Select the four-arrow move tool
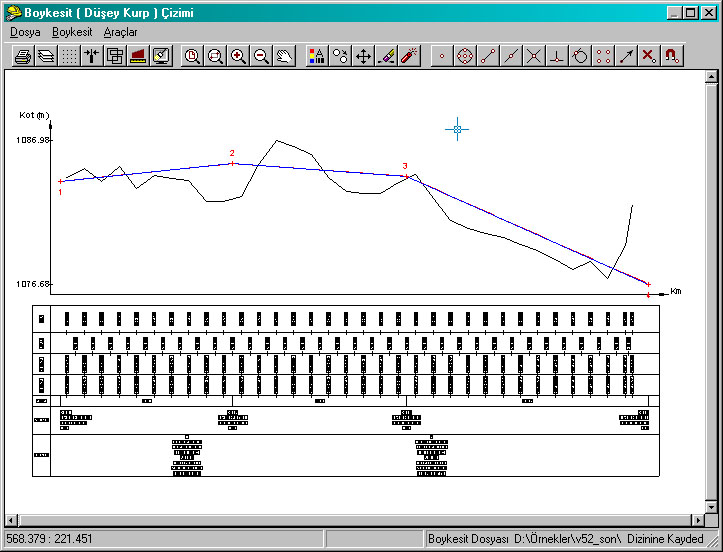 coord(363,56)
